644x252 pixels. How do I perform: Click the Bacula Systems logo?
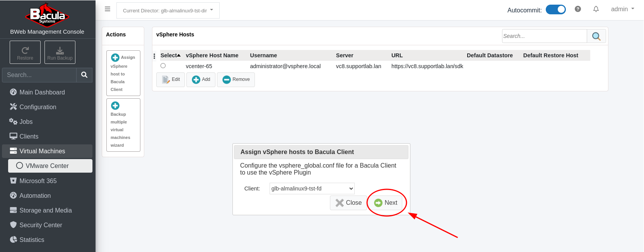point(47,15)
